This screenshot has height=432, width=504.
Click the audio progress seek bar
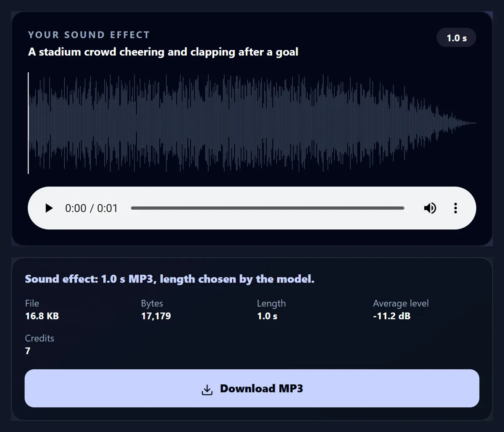point(268,208)
